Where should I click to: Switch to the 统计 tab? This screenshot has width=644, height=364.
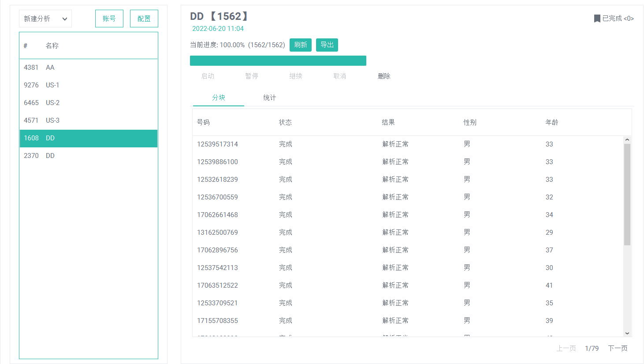[270, 98]
